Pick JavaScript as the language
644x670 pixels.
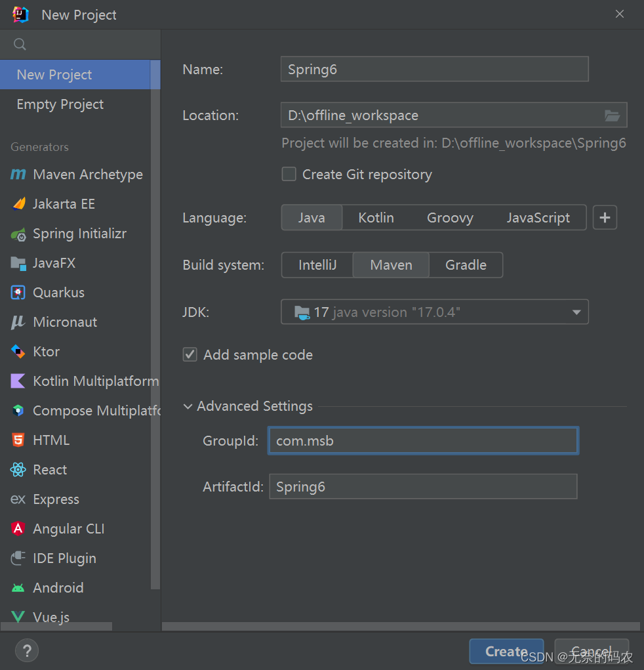point(538,217)
